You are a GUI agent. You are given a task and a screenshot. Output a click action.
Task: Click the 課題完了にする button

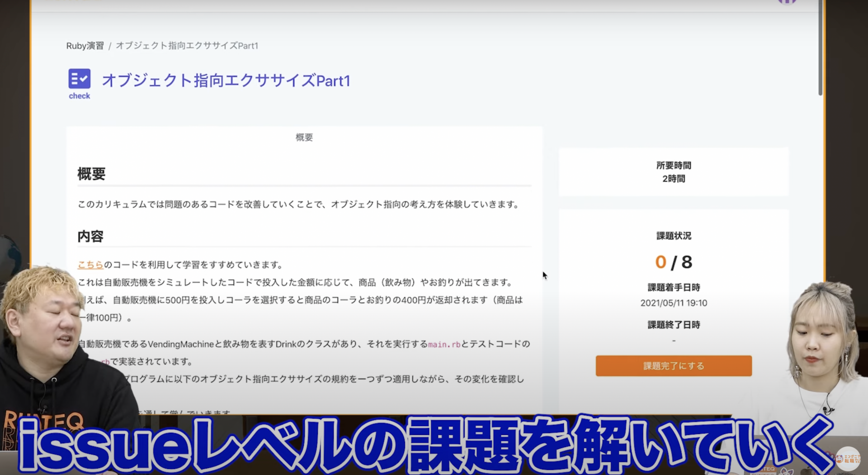674,366
